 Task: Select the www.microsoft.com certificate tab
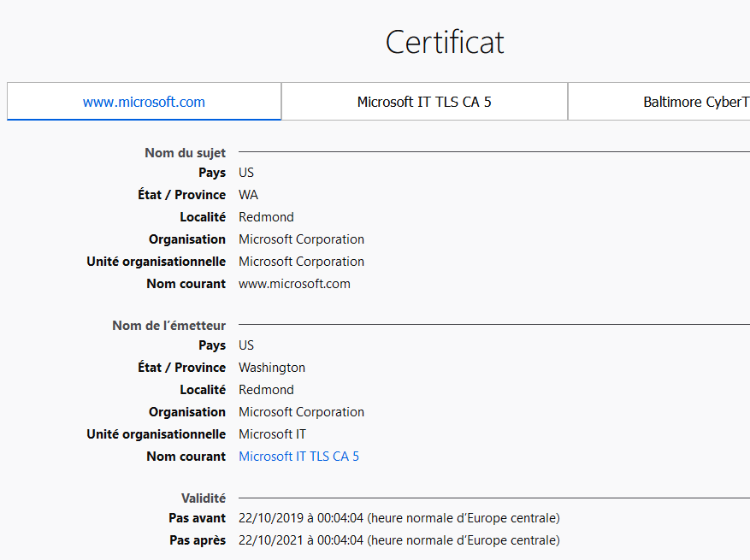(x=144, y=102)
